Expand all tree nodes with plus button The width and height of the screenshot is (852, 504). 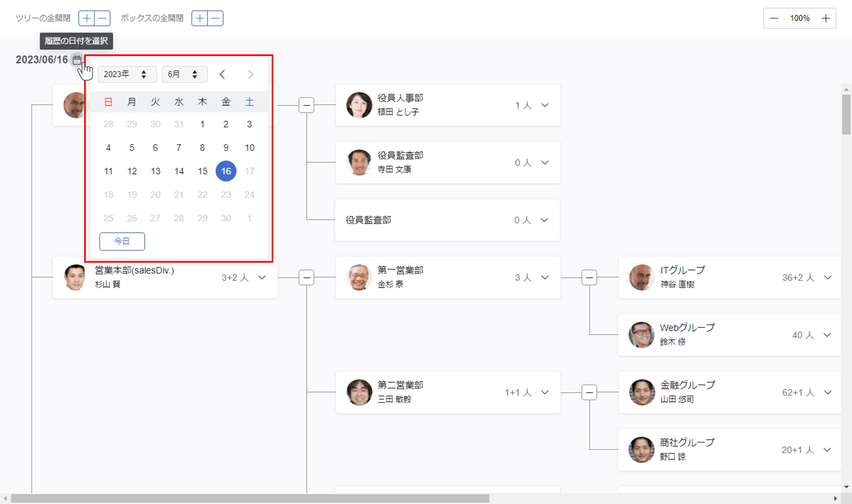coord(87,18)
